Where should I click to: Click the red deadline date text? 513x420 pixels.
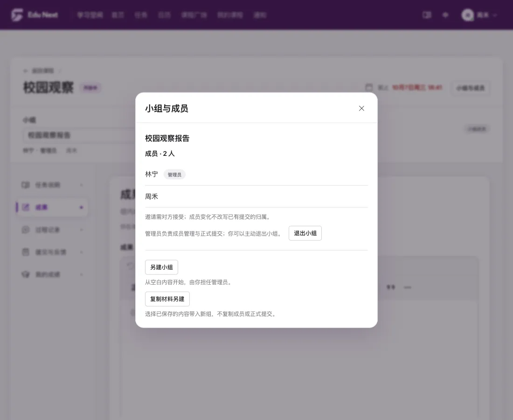point(417,87)
